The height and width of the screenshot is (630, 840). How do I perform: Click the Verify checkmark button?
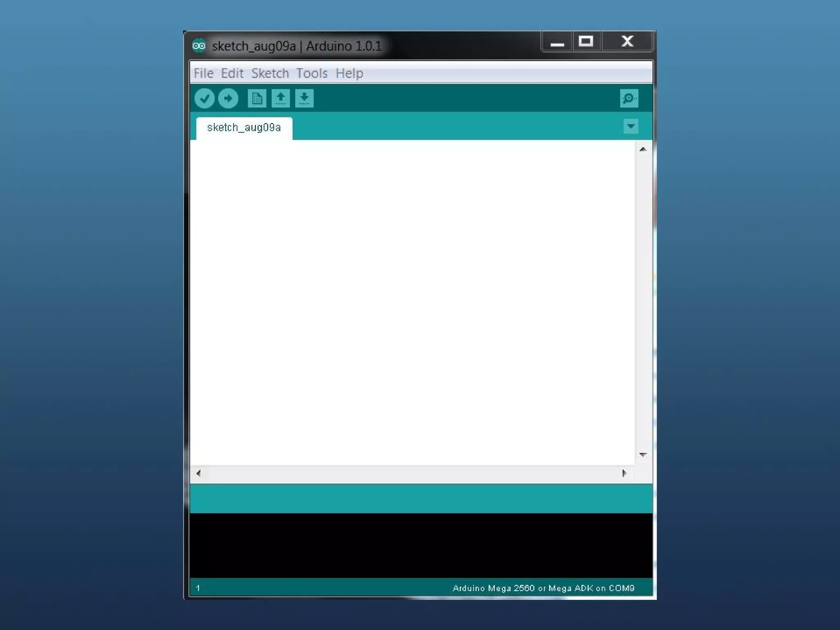pyautogui.click(x=204, y=98)
